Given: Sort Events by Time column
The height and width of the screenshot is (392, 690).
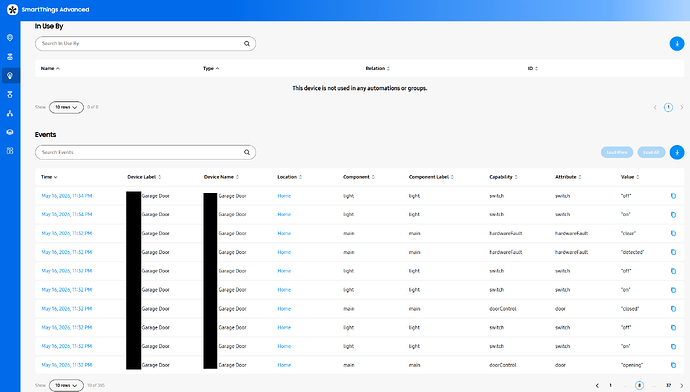Looking at the screenshot, I should [x=49, y=177].
